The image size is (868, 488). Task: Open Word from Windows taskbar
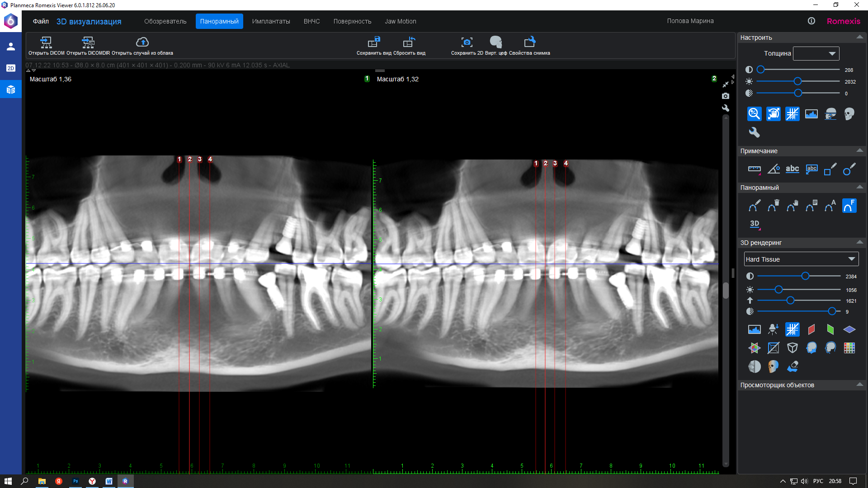(109, 481)
